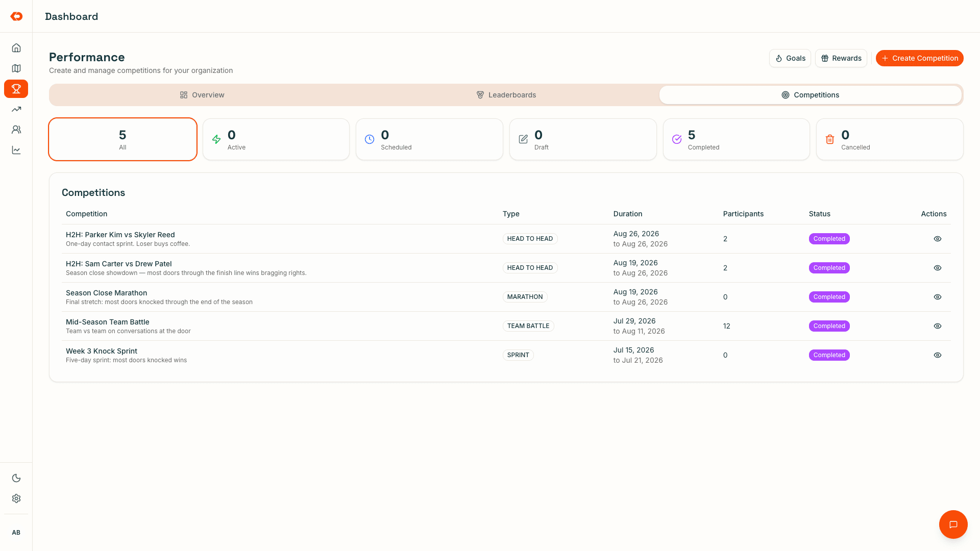Click Completed status of Season Close Marathon
This screenshot has width=980, height=551.
click(829, 297)
